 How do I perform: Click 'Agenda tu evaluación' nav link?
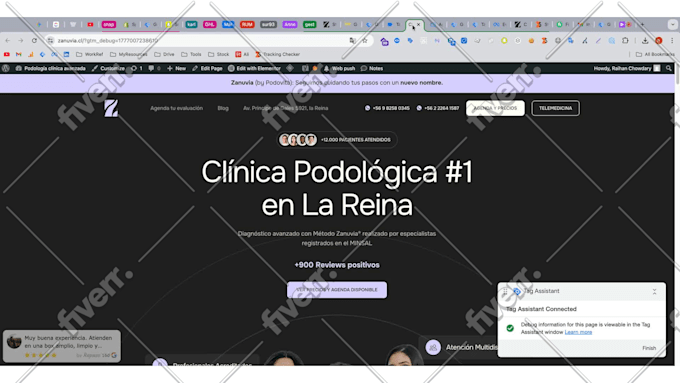(177, 108)
